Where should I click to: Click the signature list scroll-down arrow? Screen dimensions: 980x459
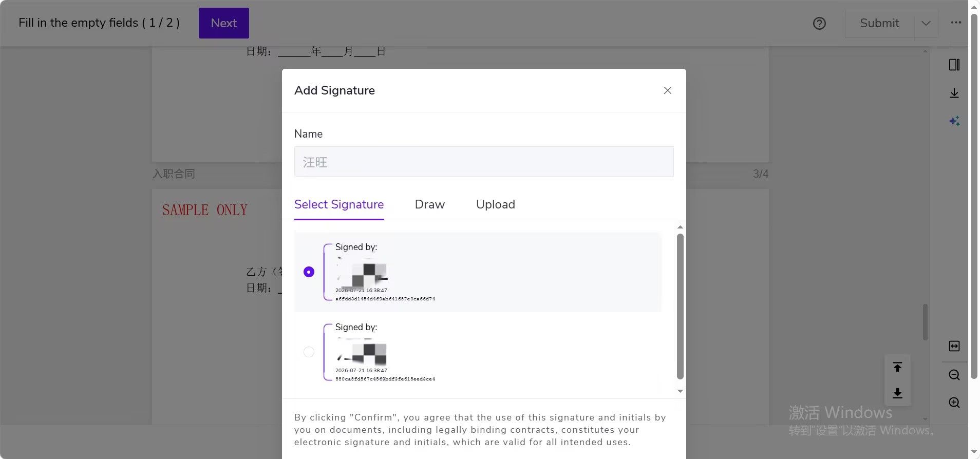(x=680, y=391)
